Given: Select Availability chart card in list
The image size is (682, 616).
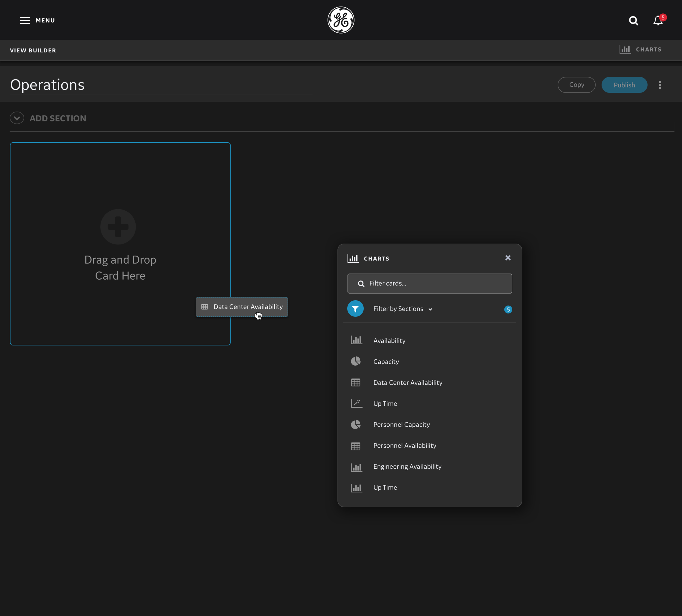Looking at the screenshot, I should tap(389, 341).
